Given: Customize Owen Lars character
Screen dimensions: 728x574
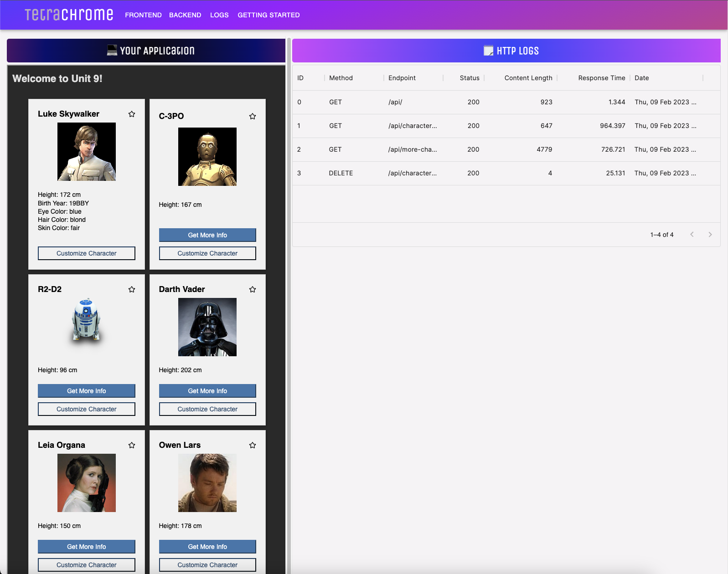Looking at the screenshot, I should click(x=207, y=565).
